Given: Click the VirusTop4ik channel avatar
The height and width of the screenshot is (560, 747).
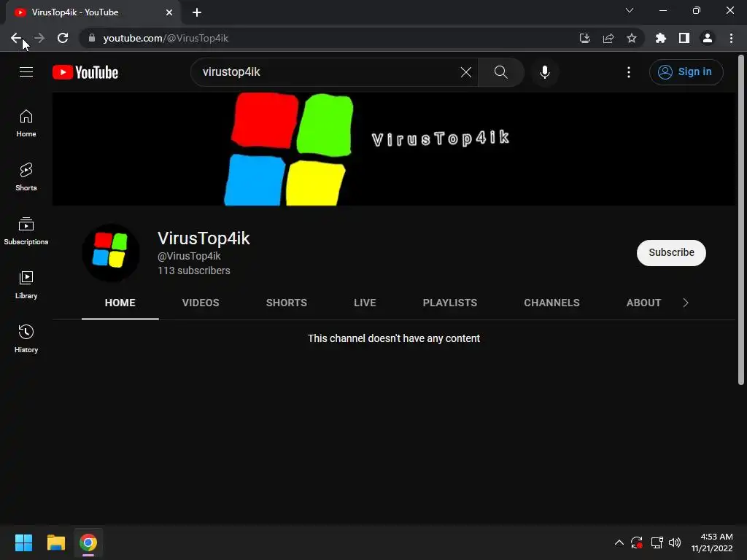Looking at the screenshot, I should (111, 252).
